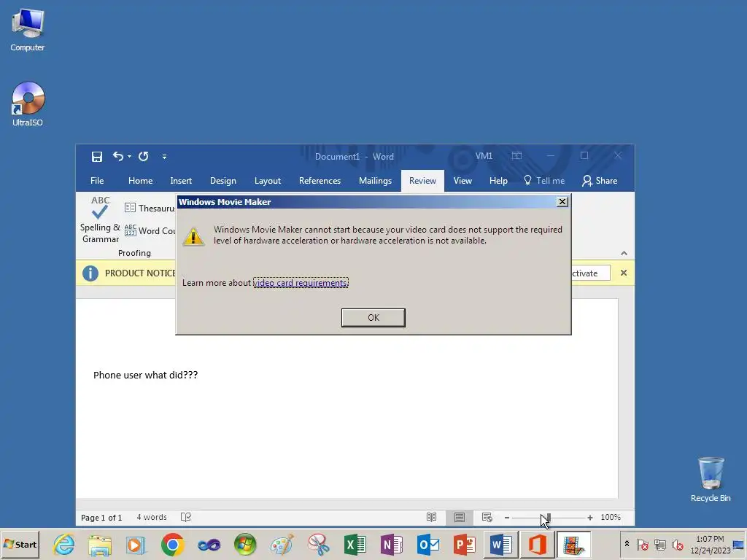Click Movie Maker taskbar button
The image size is (747, 560).
point(573,545)
